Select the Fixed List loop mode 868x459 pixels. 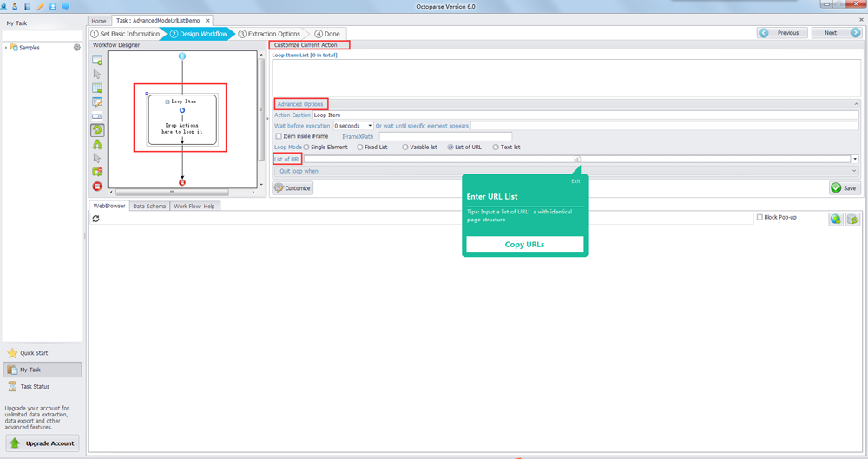point(360,148)
